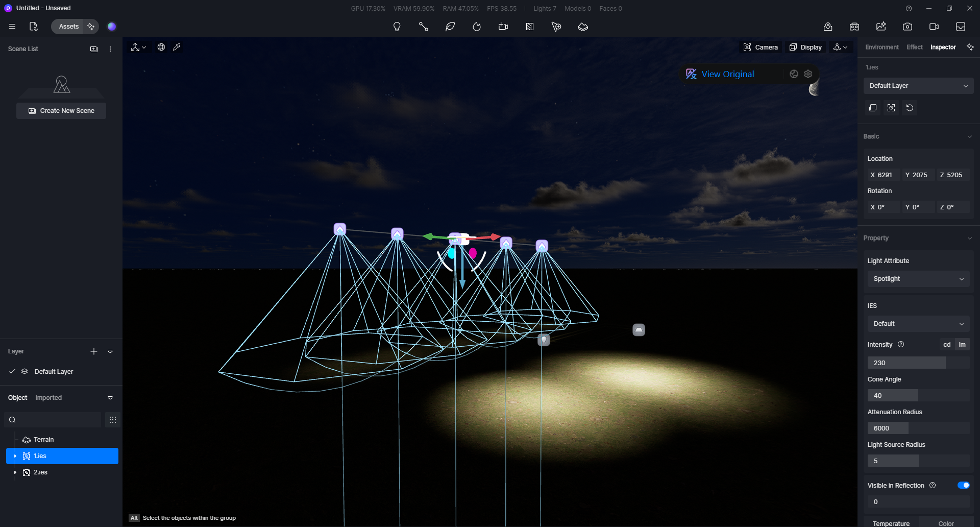
Task: Select the light bulb tool in the top toolbar
Action: [397, 27]
